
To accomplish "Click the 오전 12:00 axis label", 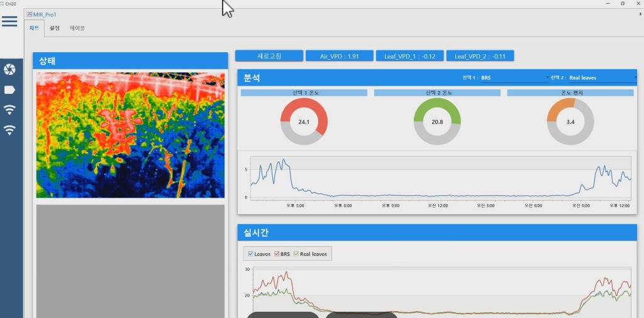I will point(438,205).
